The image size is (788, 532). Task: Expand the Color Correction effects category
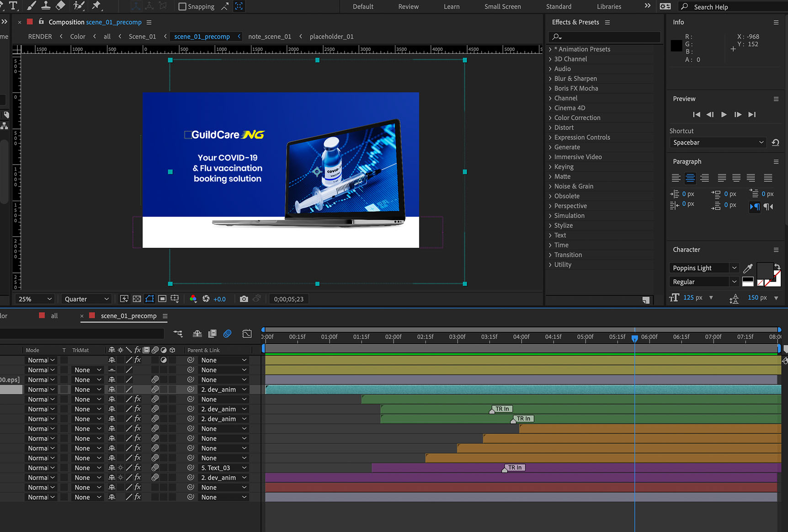click(550, 117)
